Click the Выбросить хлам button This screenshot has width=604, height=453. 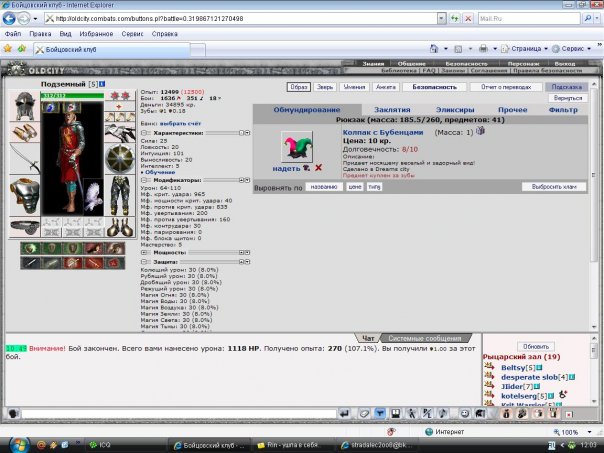[554, 187]
